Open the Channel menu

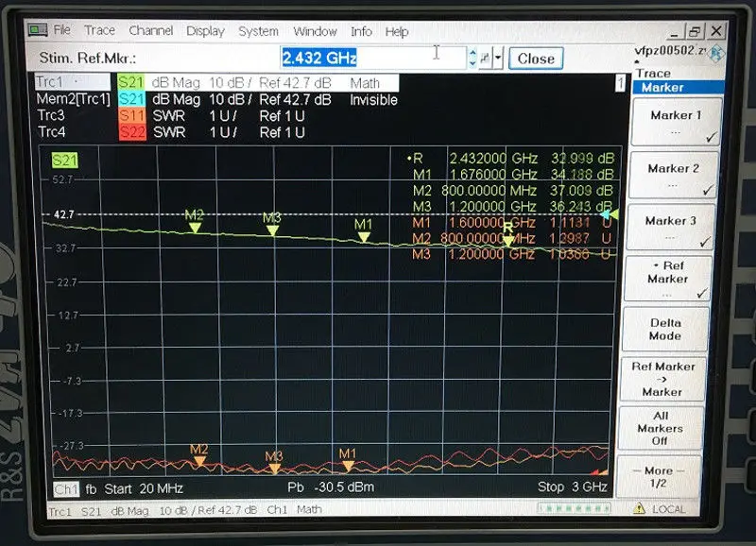tap(151, 31)
